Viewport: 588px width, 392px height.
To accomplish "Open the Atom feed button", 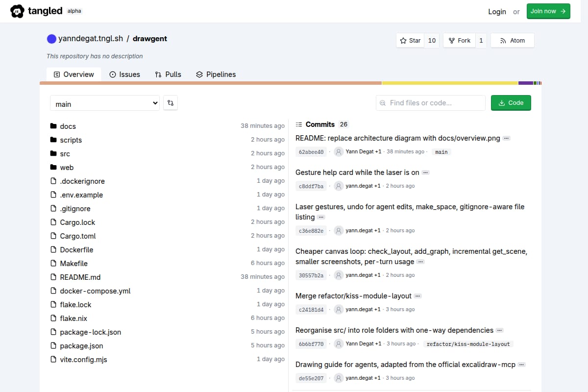I will (x=513, y=41).
